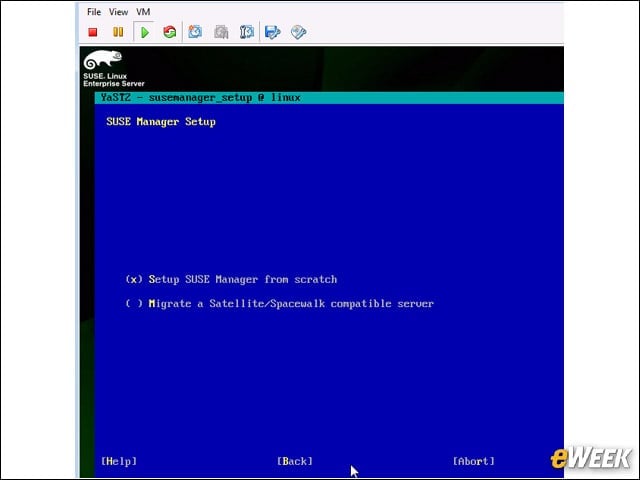Click the [Back] button

[295, 461]
